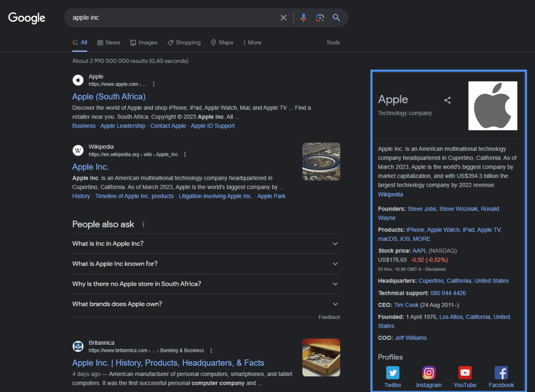This screenshot has width=535, height=392.
Task: Clear the search query with the X
Action: 284,17
